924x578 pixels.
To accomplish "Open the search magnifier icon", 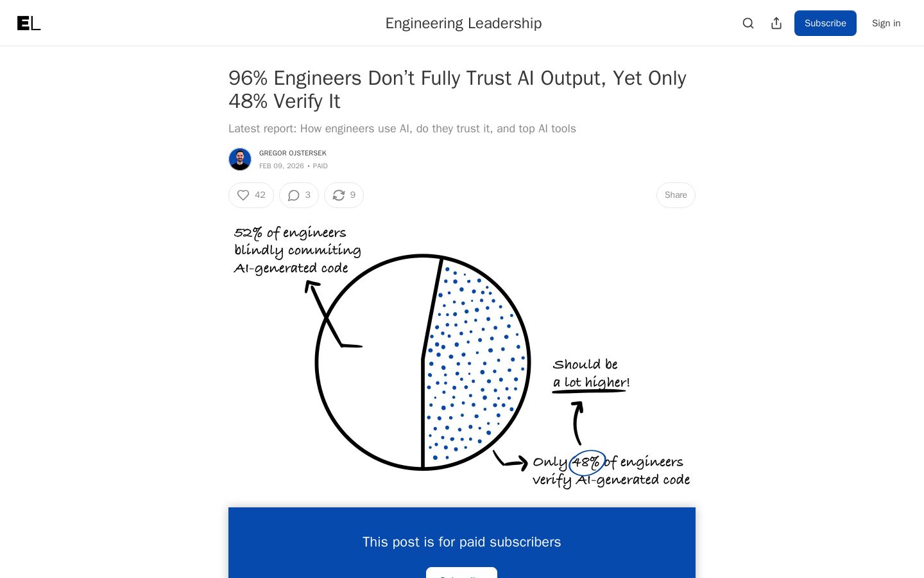I will [x=748, y=23].
